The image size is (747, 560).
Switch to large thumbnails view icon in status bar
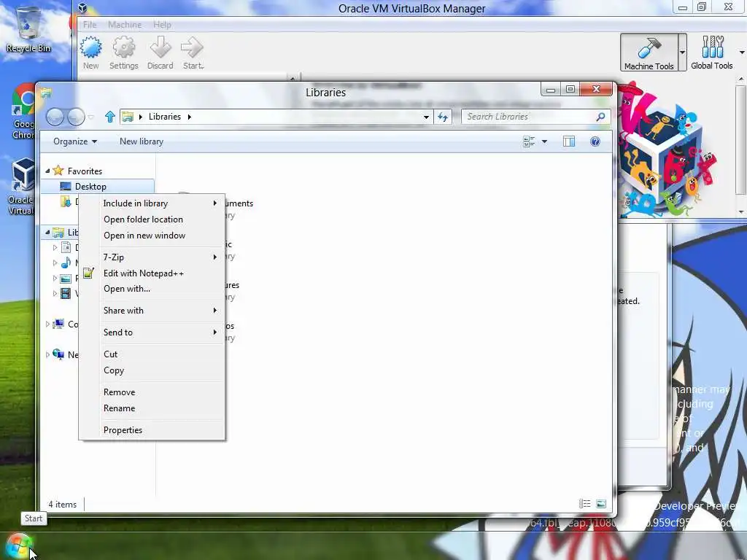[601, 504]
